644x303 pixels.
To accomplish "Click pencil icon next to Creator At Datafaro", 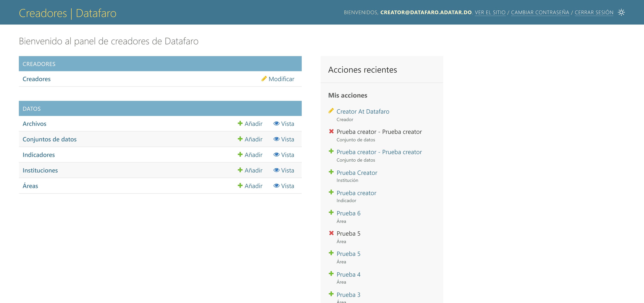I will click(331, 111).
